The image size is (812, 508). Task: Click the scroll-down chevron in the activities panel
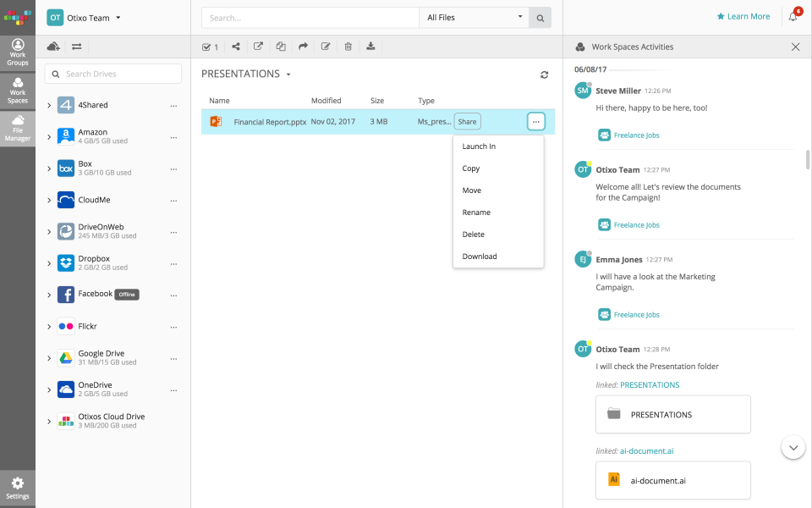click(793, 447)
